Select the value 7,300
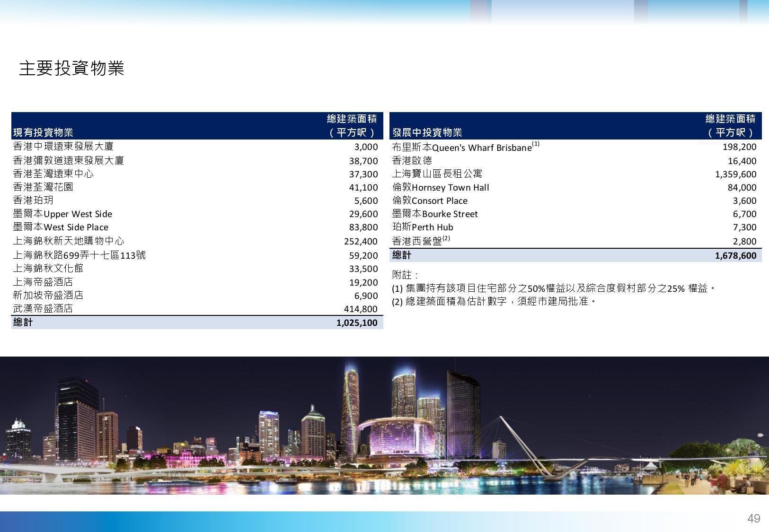Viewport: 769px width, 532px height. pos(745,227)
